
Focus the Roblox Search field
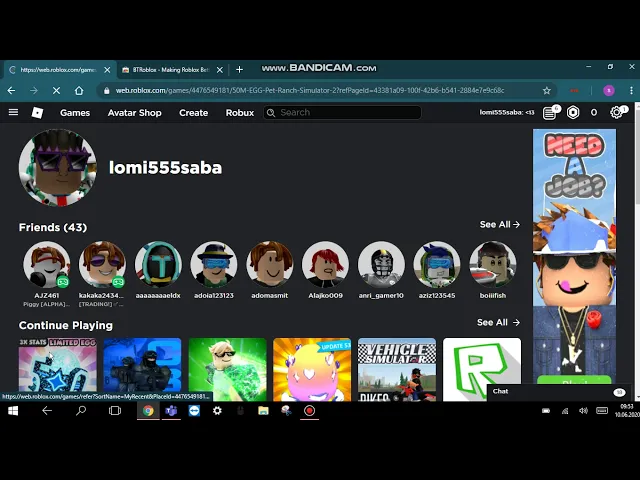tap(342, 112)
